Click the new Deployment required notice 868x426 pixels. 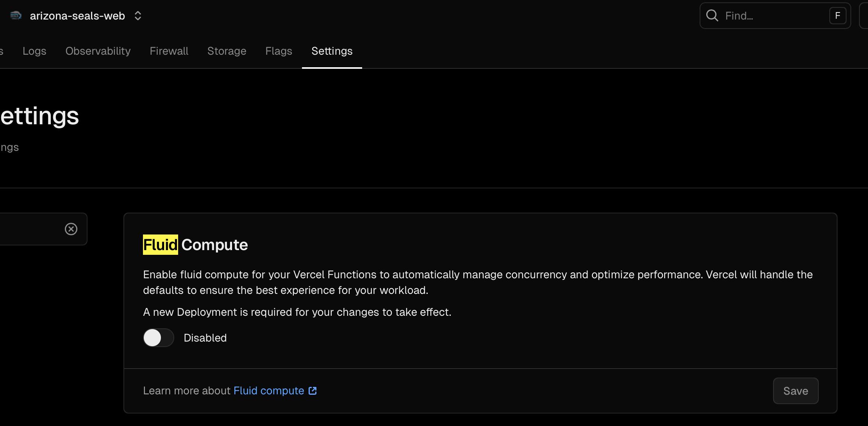(297, 312)
